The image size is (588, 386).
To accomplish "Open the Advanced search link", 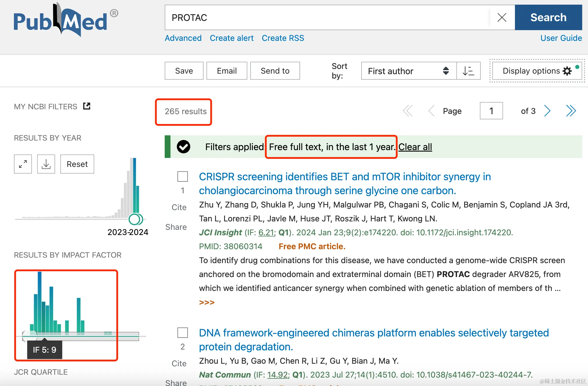I will (x=183, y=38).
